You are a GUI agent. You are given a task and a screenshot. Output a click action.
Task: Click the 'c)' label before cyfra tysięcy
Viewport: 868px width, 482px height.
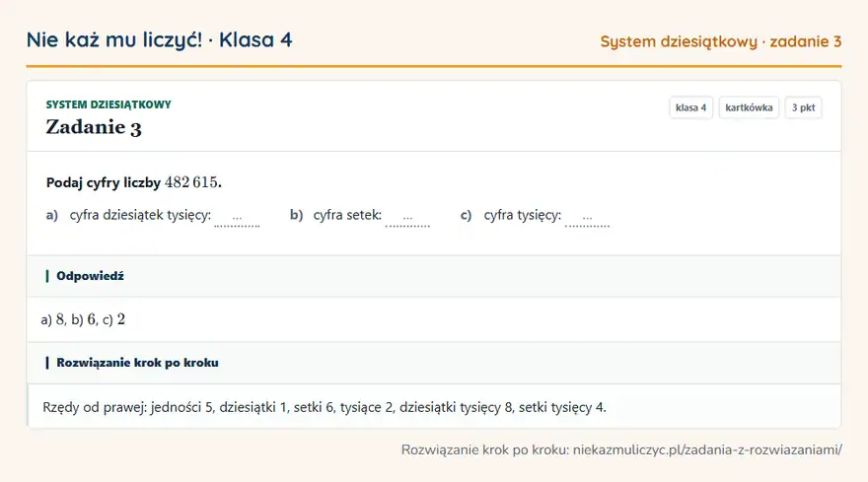click(x=467, y=215)
